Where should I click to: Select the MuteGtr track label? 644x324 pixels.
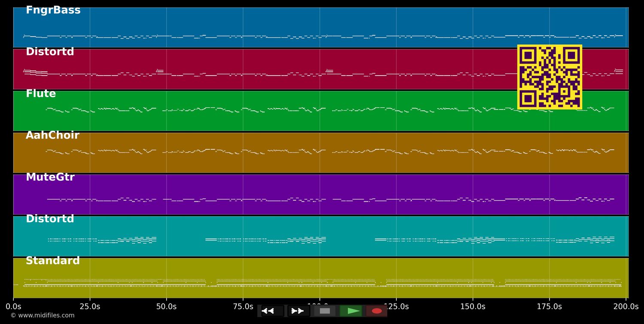50,177
